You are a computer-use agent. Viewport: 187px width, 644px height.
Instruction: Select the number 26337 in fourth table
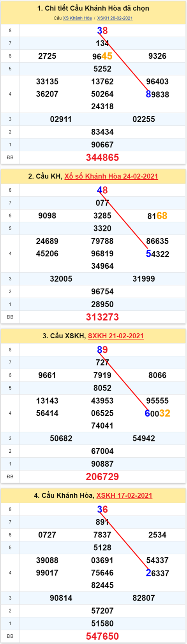click(157, 572)
